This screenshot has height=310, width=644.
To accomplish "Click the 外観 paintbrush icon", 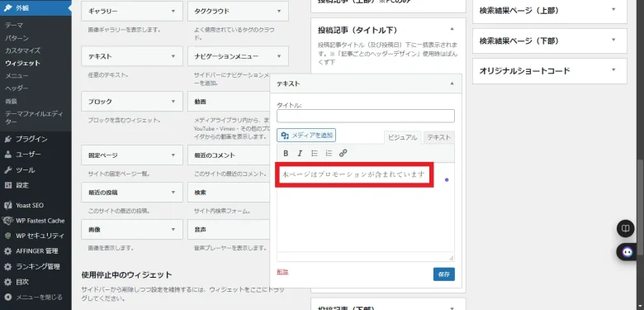I will 7,7.
